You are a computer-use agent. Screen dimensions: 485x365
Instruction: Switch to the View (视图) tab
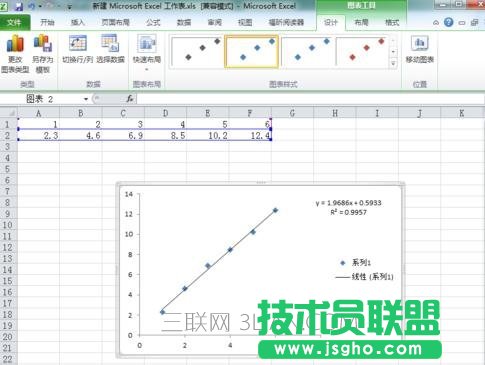(245, 23)
